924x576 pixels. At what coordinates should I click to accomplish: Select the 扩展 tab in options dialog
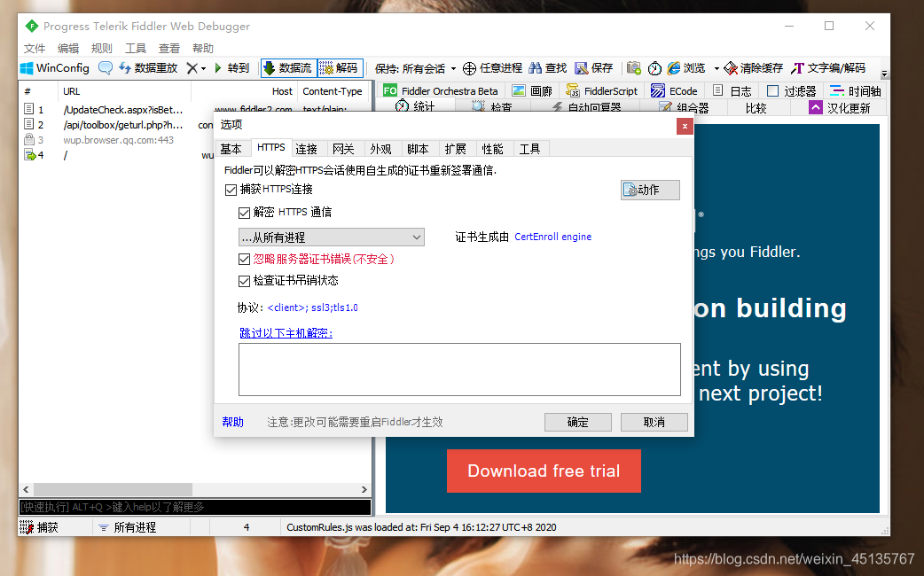pos(455,149)
